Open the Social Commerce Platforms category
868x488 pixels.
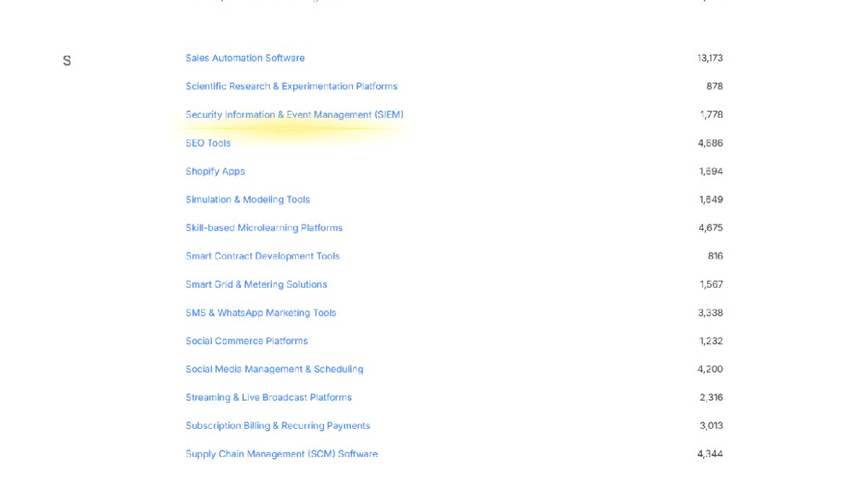click(x=246, y=341)
